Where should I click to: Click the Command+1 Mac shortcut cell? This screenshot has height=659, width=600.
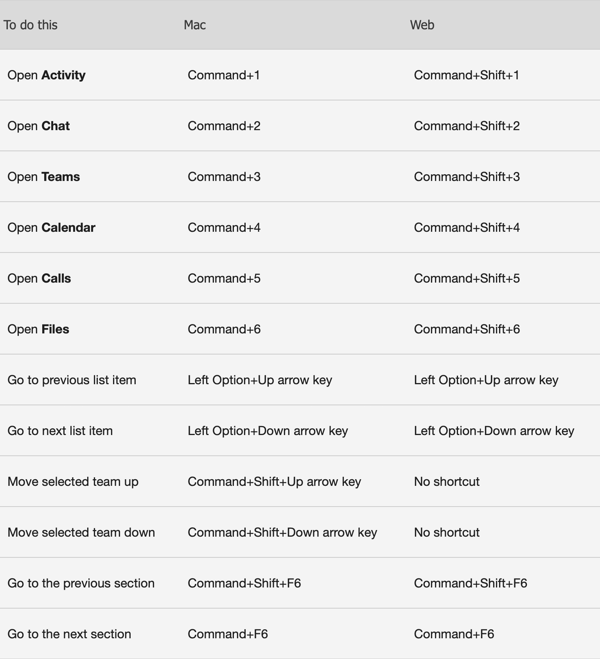224,75
